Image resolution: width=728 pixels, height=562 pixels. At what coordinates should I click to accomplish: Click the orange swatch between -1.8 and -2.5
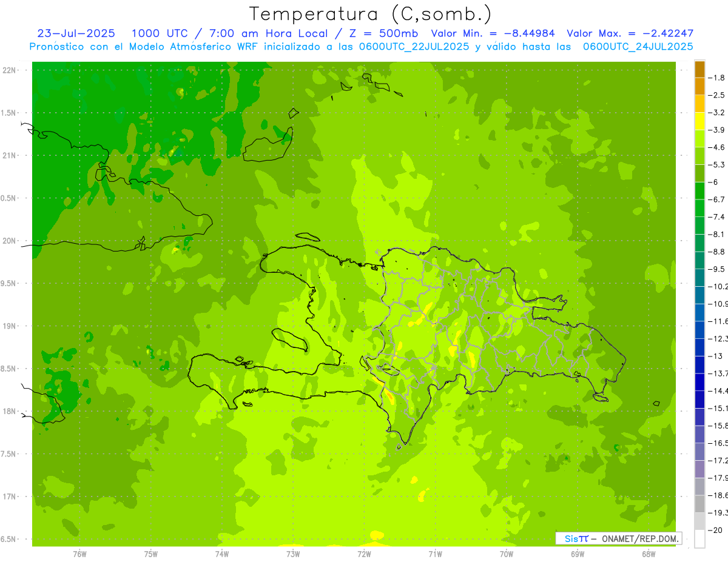(699, 86)
